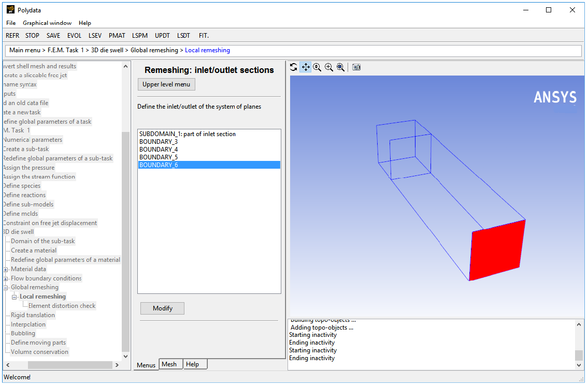Image resolution: width=588 pixels, height=386 pixels.
Task: Open Assign the pressure tree item
Action: 29,168
